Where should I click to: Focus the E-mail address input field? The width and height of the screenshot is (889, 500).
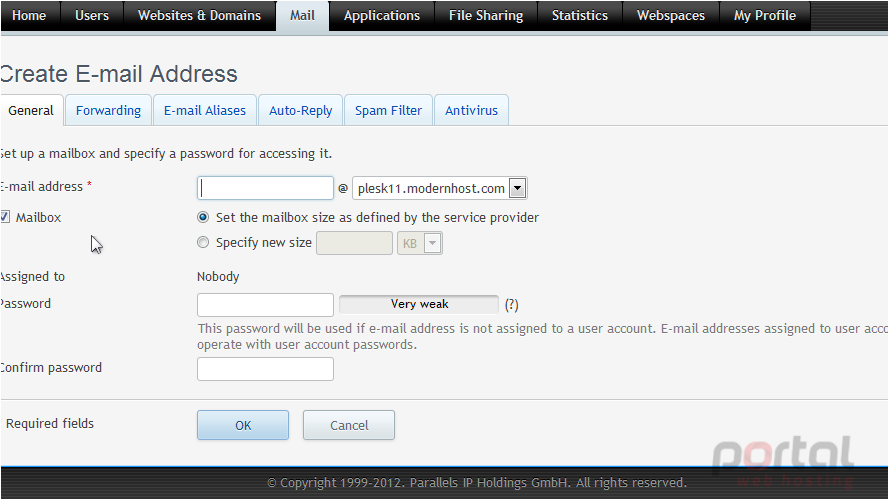point(265,188)
